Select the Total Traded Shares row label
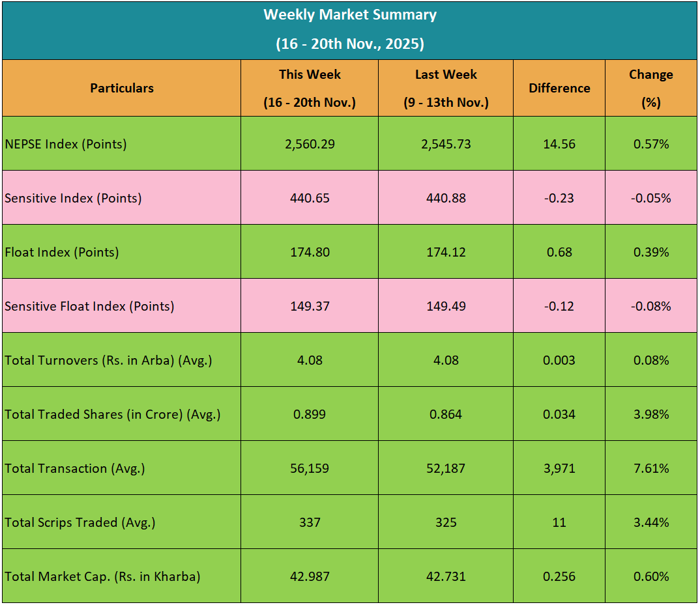Viewport: 700px width, 605px height. click(113, 414)
